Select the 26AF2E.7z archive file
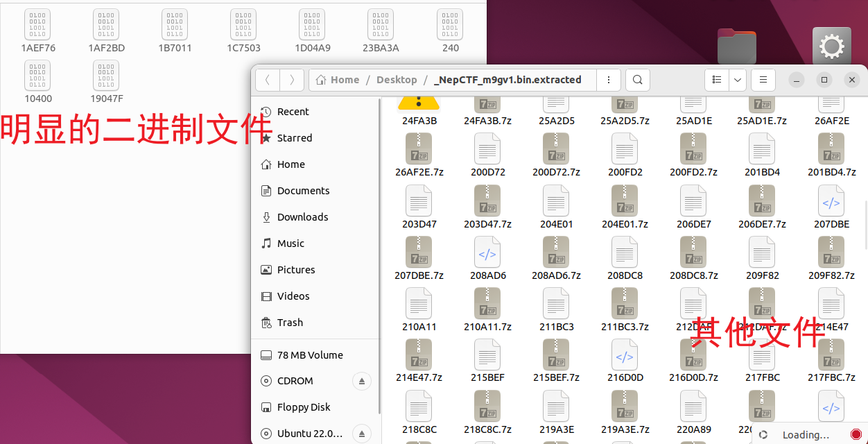Image resolution: width=868 pixels, height=444 pixels. 419,155
